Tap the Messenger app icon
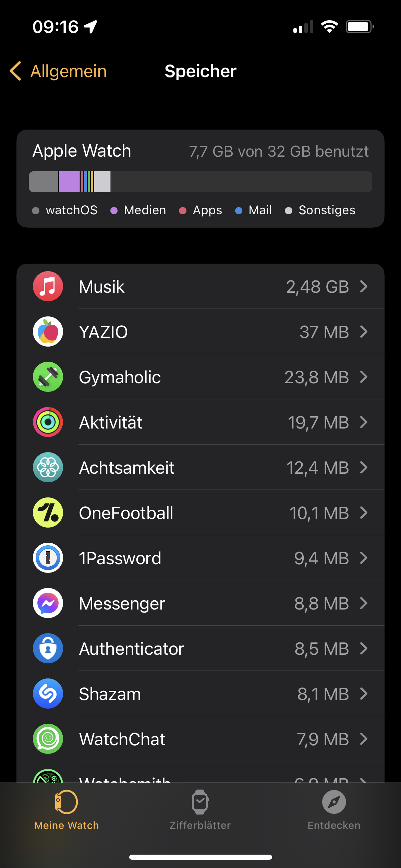The height and width of the screenshot is (868, 401). click(x=48, y=603)
